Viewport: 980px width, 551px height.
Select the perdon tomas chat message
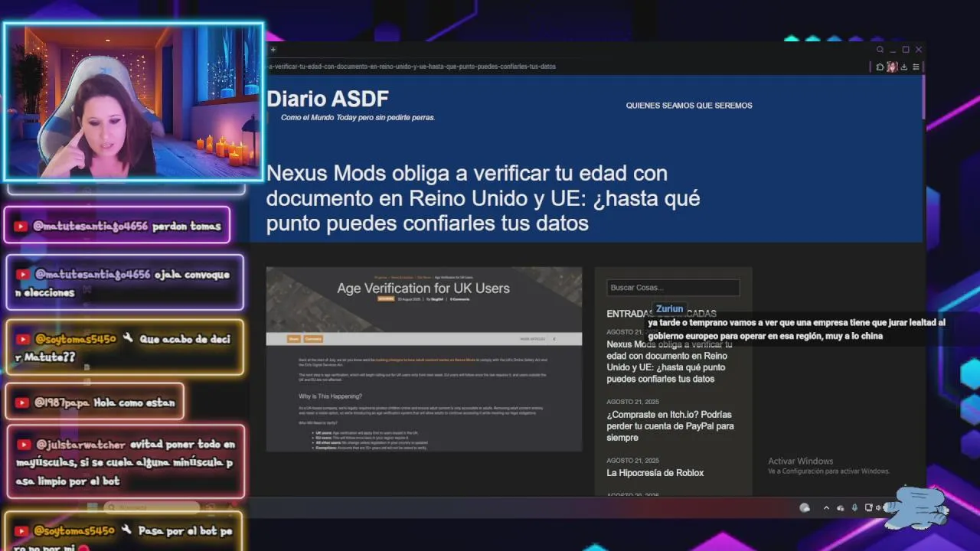coord(118,225)
